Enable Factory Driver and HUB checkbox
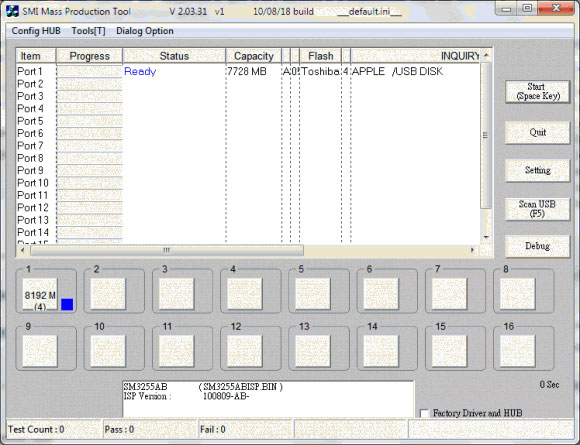Image resolution: width=580 pixels, height=445 pixels. [x=424, y=413]
